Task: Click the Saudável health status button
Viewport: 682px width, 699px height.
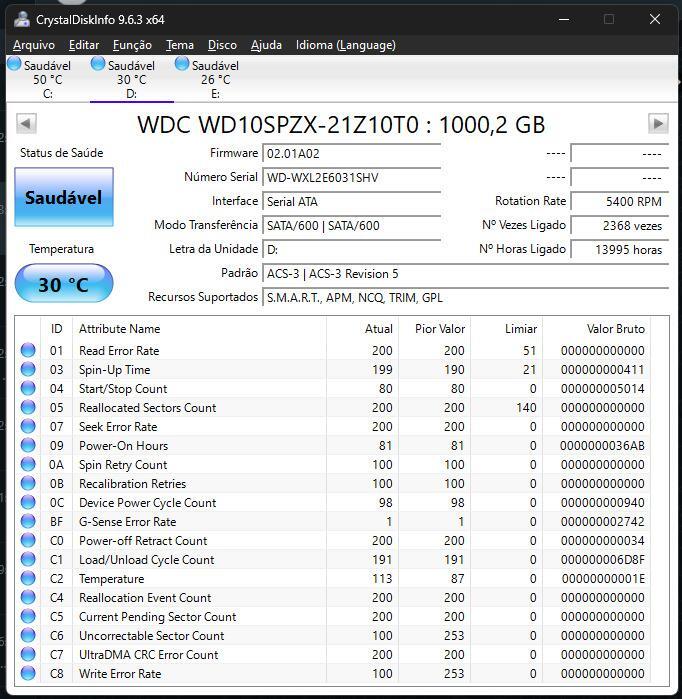Action: point(64,197)
